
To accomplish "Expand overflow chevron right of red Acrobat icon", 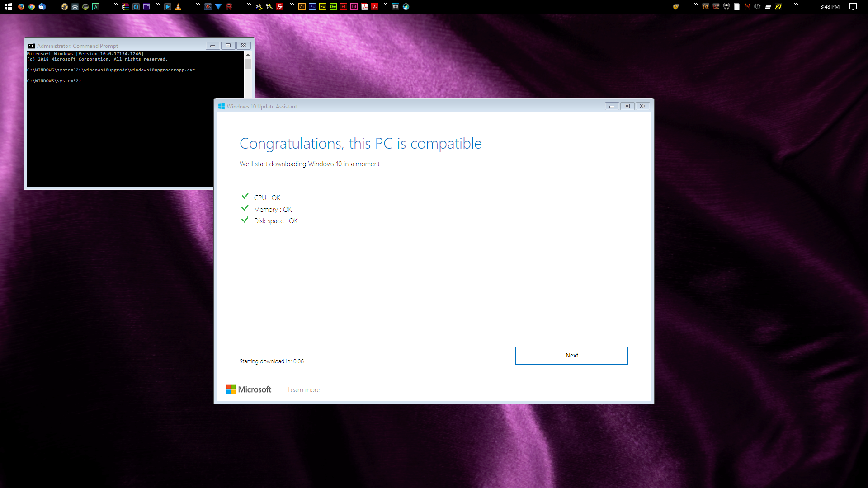I will click(386, 5).
